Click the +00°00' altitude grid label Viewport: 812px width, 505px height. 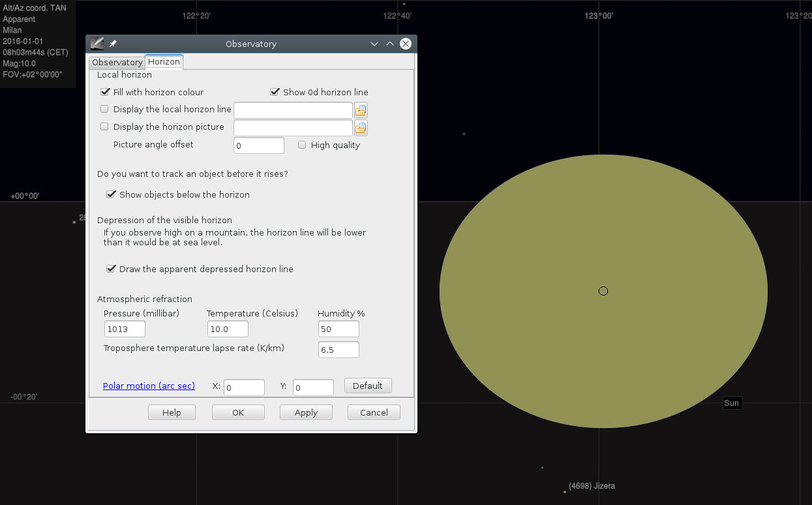pyautogui.click(x=25, y=196)
